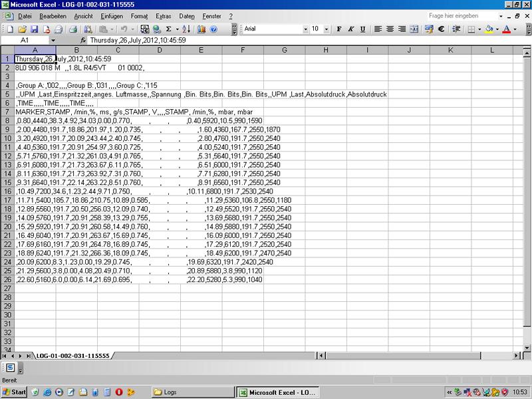Open the Einfügen menu
This screenshot has height=399, width=532.
pyautogui.click(x=112, y=15)
